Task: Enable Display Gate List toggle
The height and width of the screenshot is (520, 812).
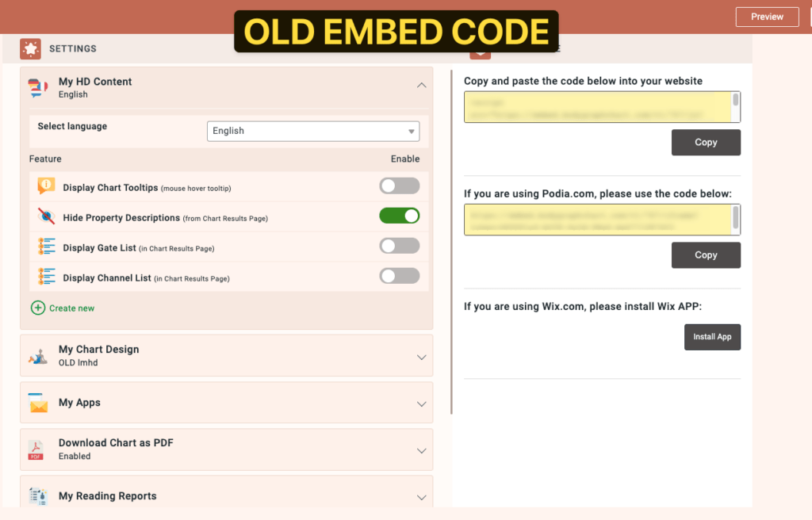Action: (400, 246)
